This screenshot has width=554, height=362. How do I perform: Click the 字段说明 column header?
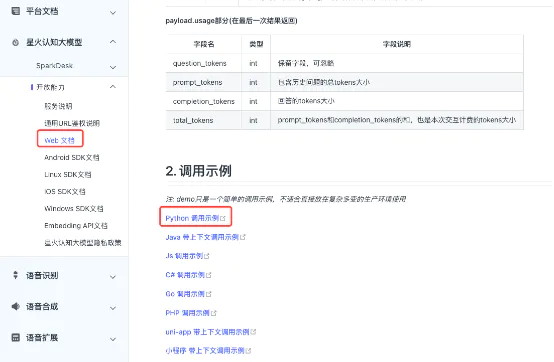coord(397,44)
